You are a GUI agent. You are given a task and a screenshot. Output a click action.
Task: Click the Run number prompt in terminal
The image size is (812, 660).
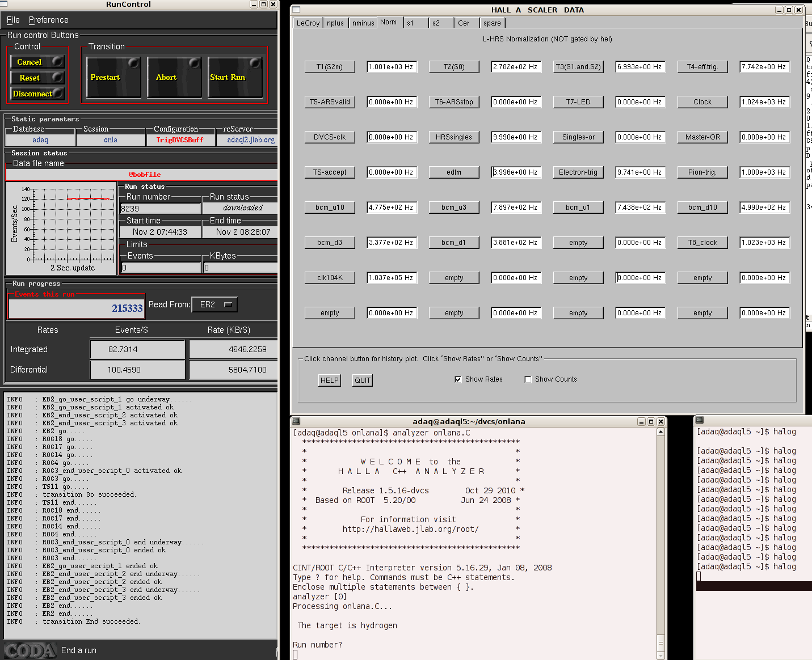[317, 645]
